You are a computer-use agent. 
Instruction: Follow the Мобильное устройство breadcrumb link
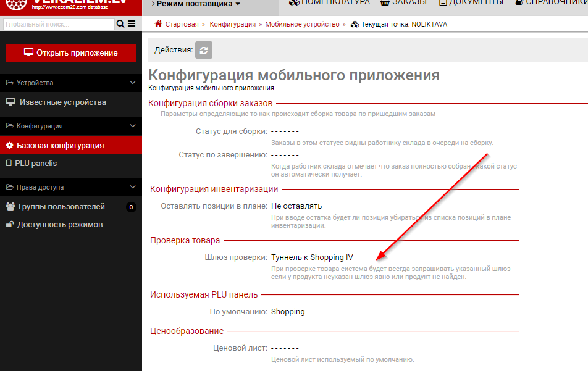tap(302, 24)
